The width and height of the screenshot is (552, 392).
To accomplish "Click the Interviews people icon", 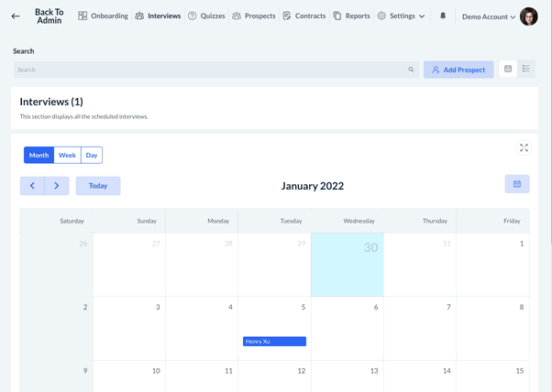I will click(139, 16).
